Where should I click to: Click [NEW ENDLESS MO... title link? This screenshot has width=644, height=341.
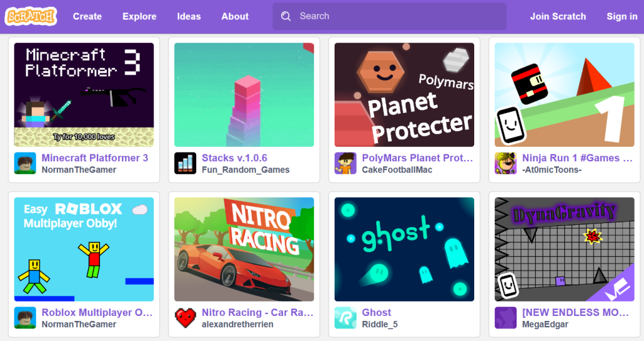click(x=575, y=313)
